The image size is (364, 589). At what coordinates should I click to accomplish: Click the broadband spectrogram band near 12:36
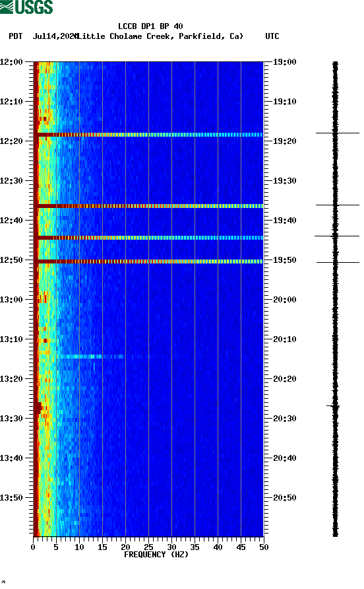click(148, 206)
